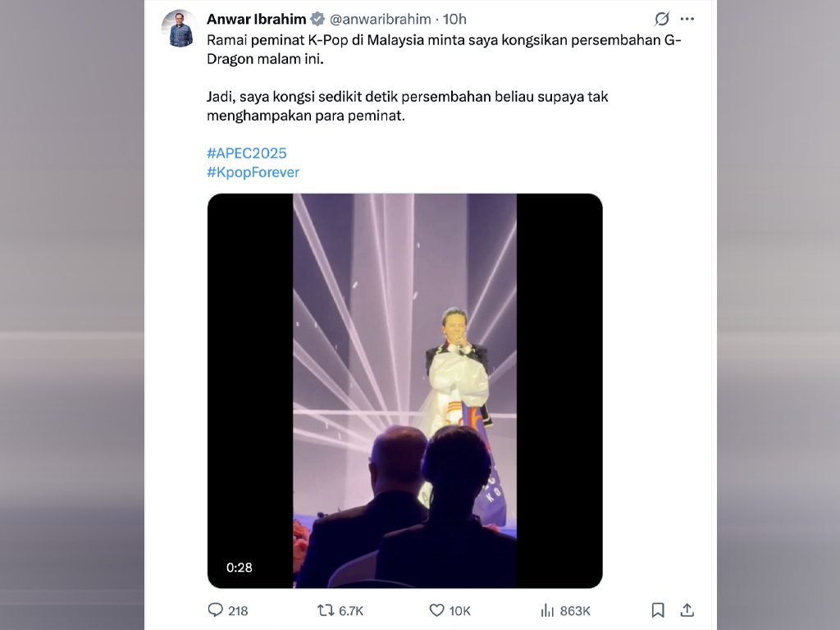Screen dimensions: 840x630
Task: Click the reply speech bubble icon
Action: point(215,610)
